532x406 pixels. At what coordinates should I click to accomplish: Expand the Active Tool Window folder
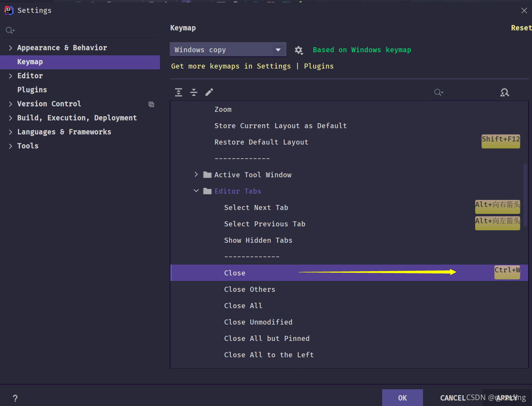click(196, 175)
